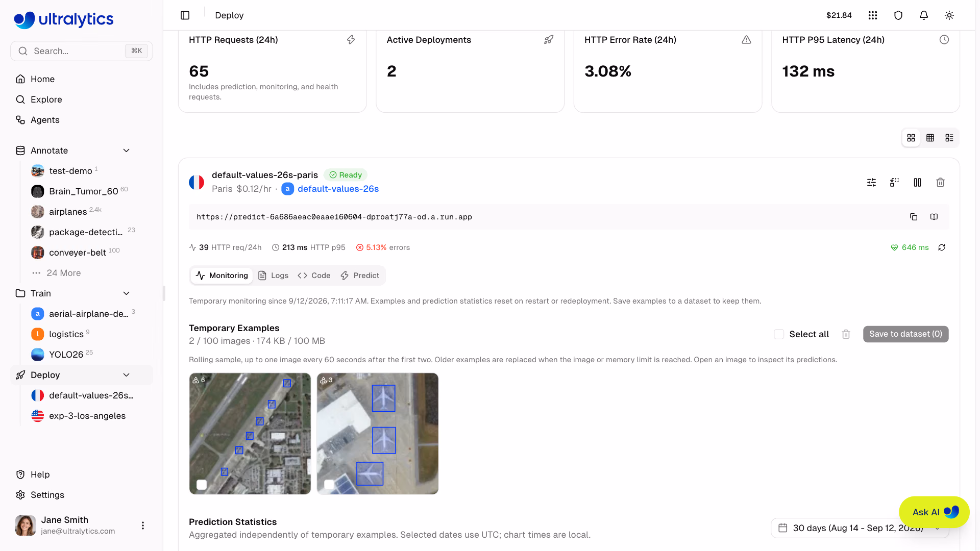The height and width of the screenshot is (551, 980).
Task: Open the default-values-26s model link
Action: (x=338, y=189)
